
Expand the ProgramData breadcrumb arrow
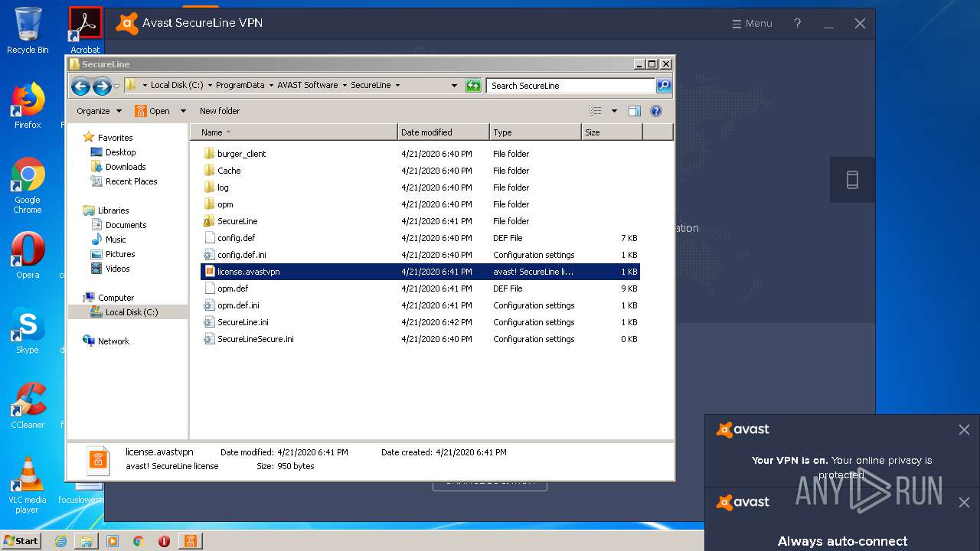pos(271,85)
